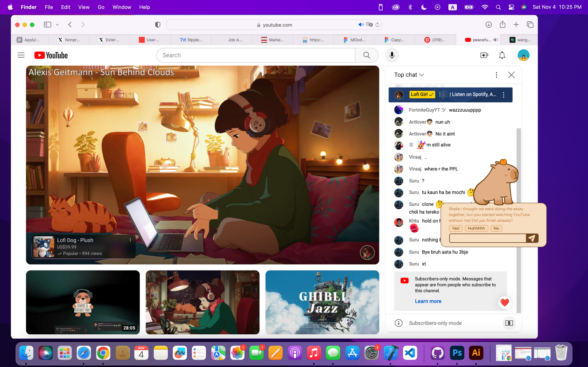Open the Window menu

(x=122, y=7)
